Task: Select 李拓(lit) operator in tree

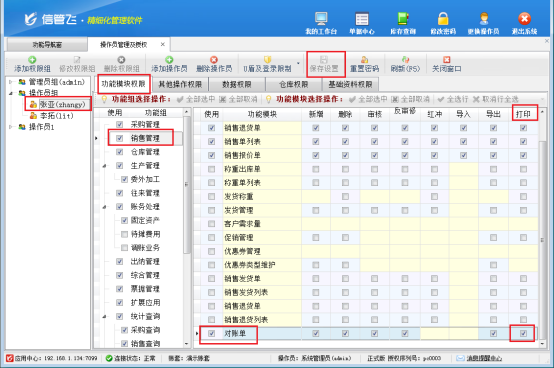Action: coord(57,115)
